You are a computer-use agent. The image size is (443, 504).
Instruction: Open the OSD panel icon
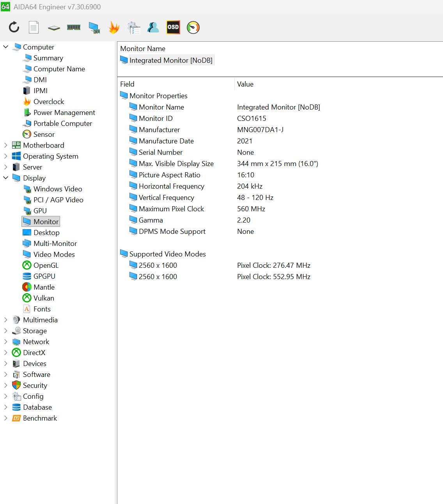pyautogui.click(x=173, y=27)
